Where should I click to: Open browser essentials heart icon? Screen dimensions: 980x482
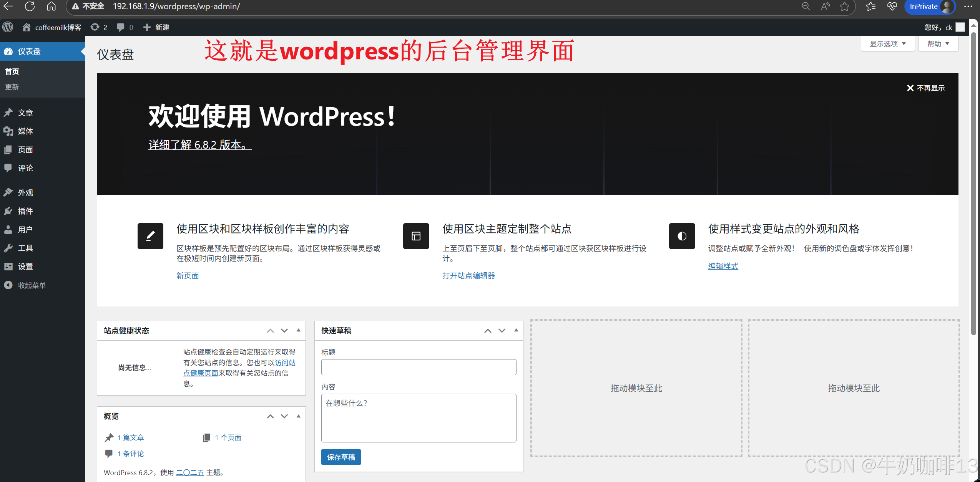(892, 6)
